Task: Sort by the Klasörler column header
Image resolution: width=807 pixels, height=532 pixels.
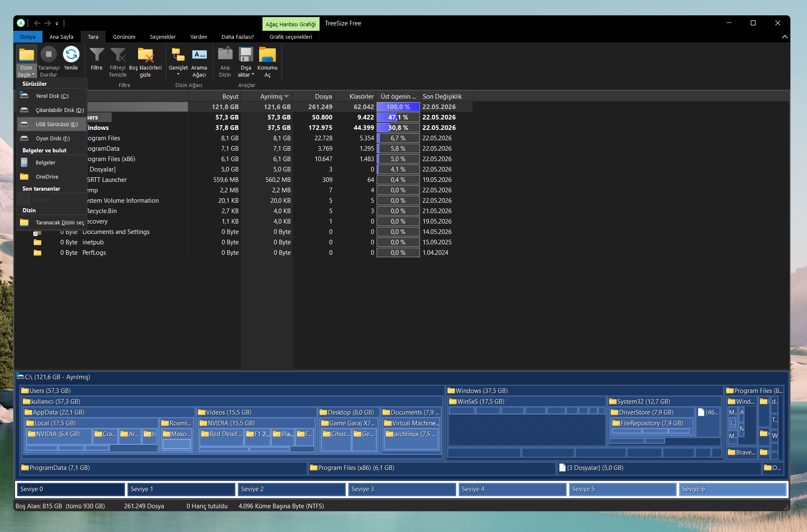Action: pyautogui.click(x=355, y=96)
